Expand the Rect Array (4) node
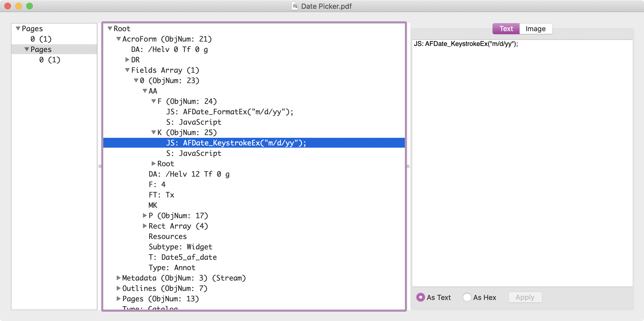Viewport: 644px width, 321px height. click(144, 226)
